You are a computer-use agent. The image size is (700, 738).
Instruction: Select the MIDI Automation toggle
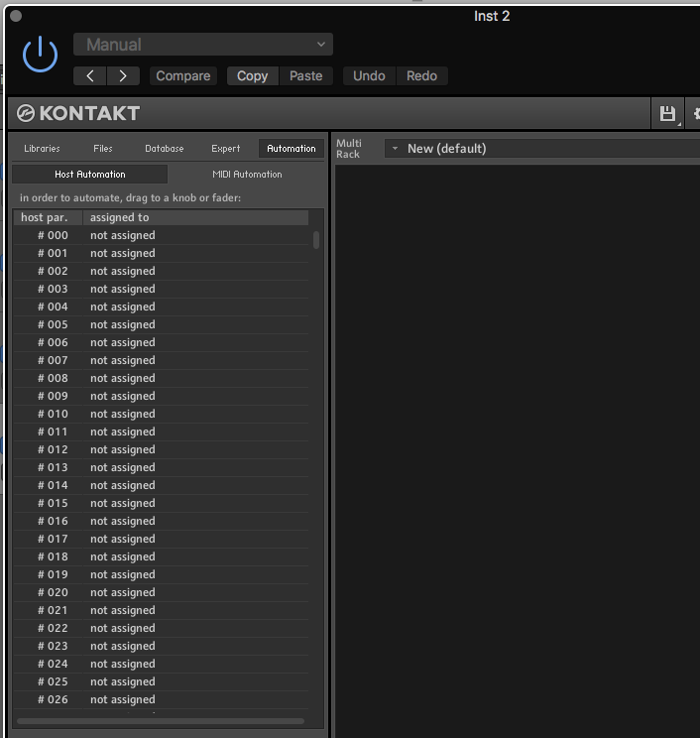(x=247, y=175)
